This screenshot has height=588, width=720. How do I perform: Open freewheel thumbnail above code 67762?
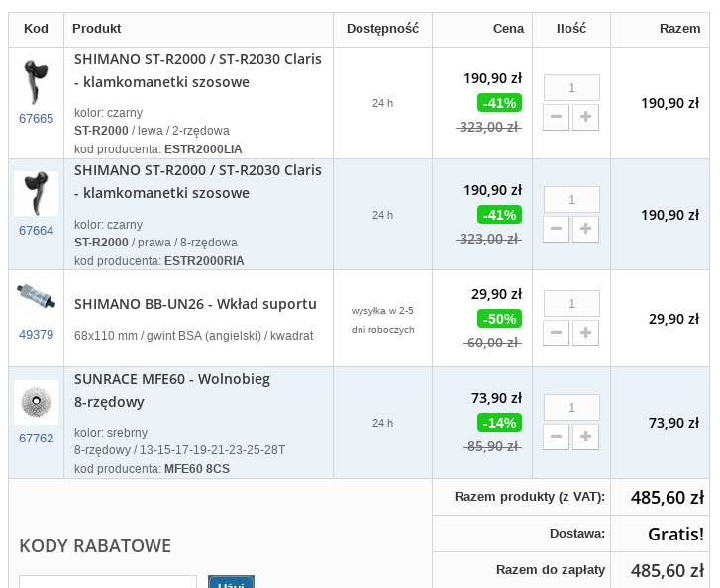[x=36, y=402]
